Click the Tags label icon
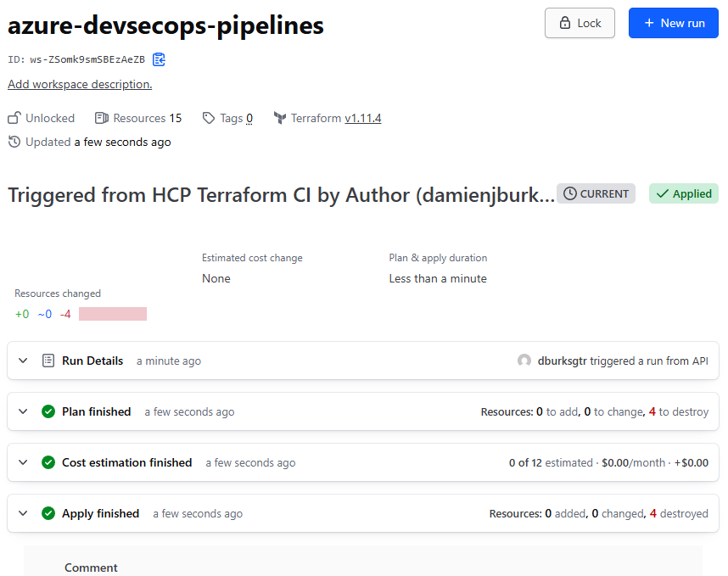This screenshot has width=728, height=576. (x=209, y=118)
